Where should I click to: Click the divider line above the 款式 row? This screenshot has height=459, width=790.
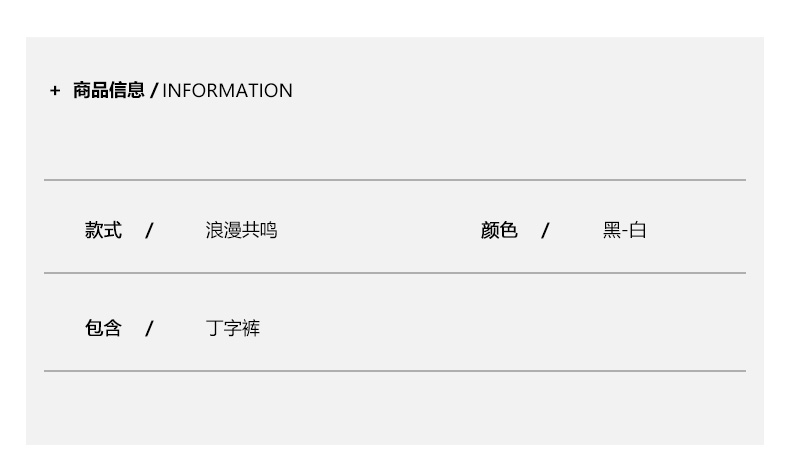[395, 180]
